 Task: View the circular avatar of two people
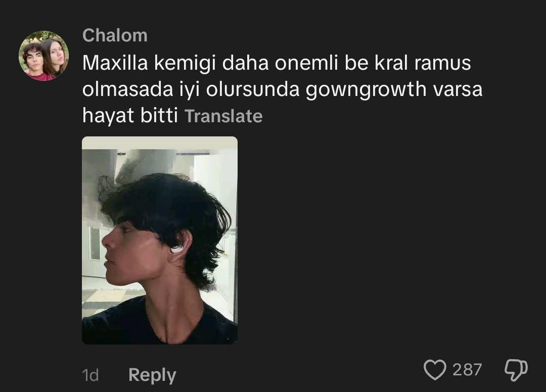click(43, 56)
